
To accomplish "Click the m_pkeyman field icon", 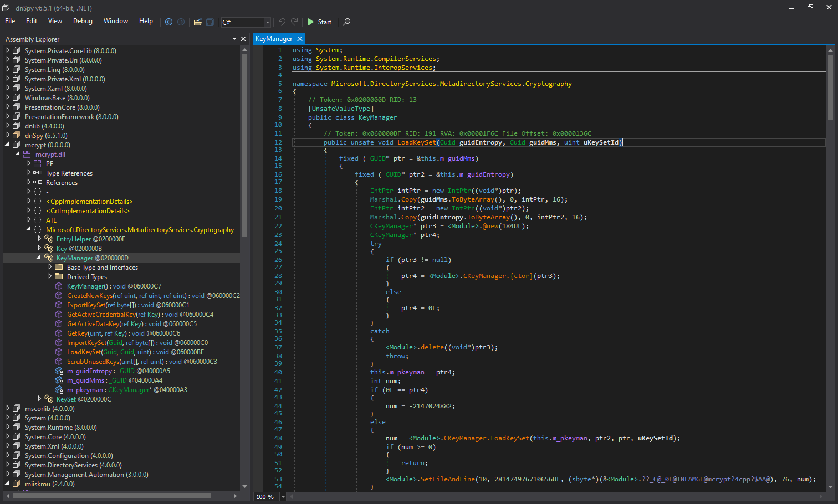I will [x=59, y=389].
